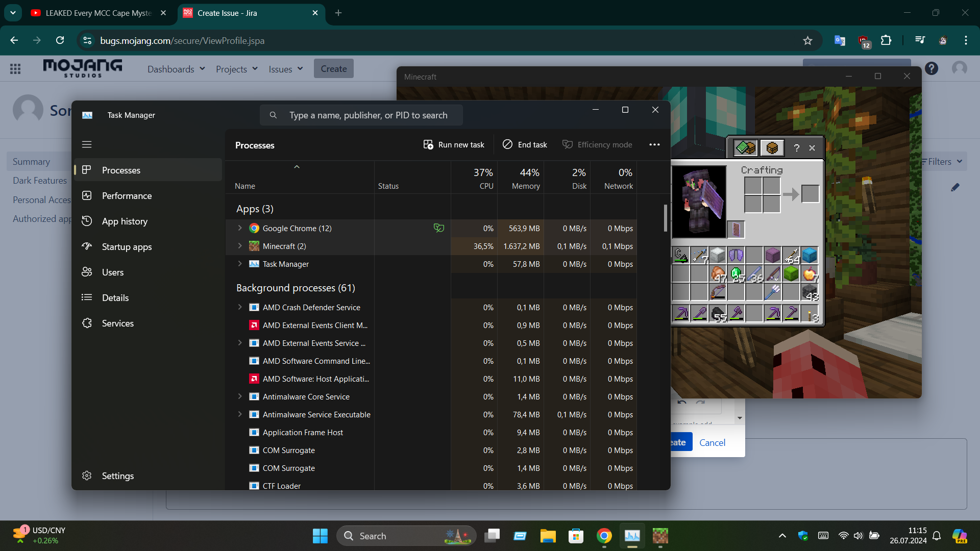Screen dimensions: 980x551
Task: Open the Windows Start menu
Action: click(320, 536)
